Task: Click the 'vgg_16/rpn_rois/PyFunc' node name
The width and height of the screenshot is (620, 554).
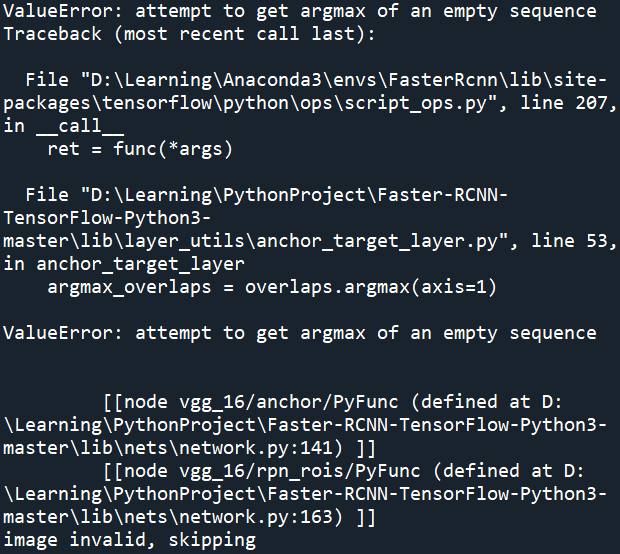Action: click(x=299, y=471)
